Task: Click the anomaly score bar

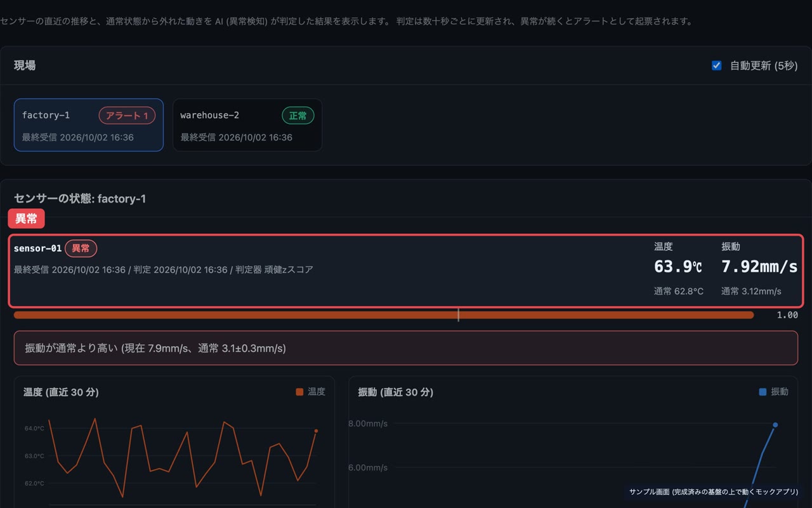Action: coord(384,315)
